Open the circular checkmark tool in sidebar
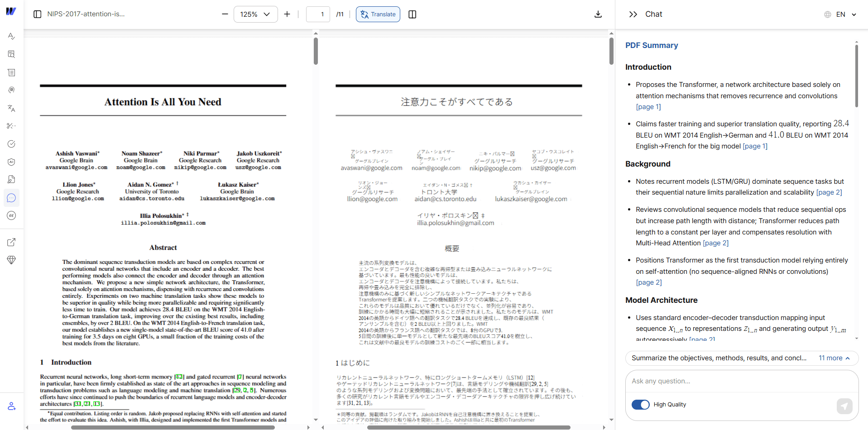This screenshot has height=430, width=868. point(11,144)
